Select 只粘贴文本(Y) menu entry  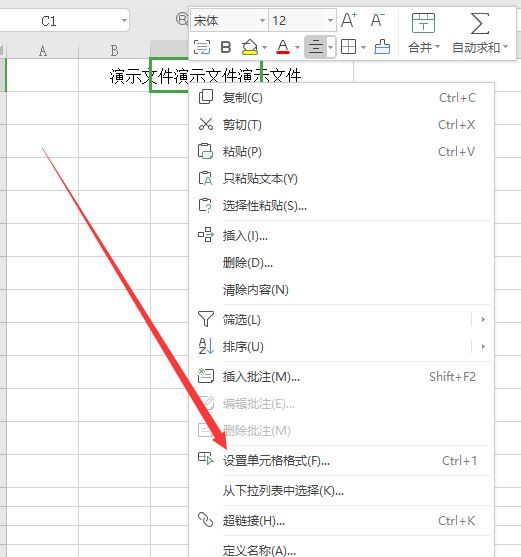coord(341,179)
